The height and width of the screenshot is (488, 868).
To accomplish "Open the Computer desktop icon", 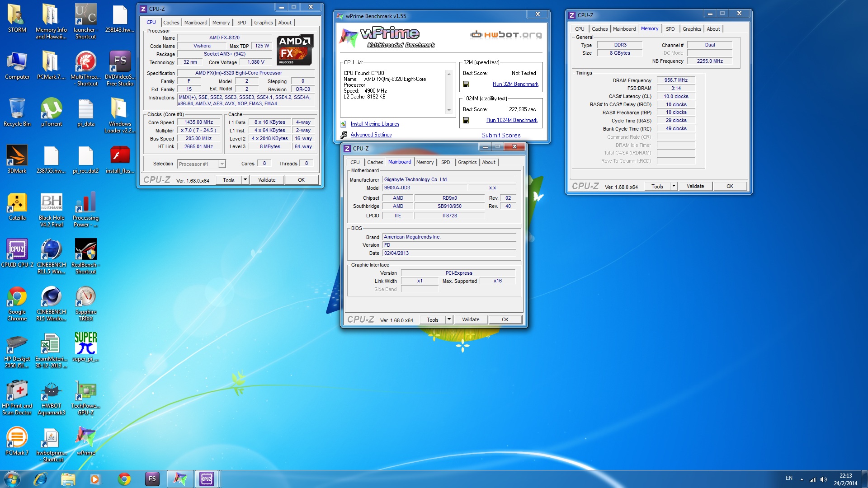I will pos(17,66).
